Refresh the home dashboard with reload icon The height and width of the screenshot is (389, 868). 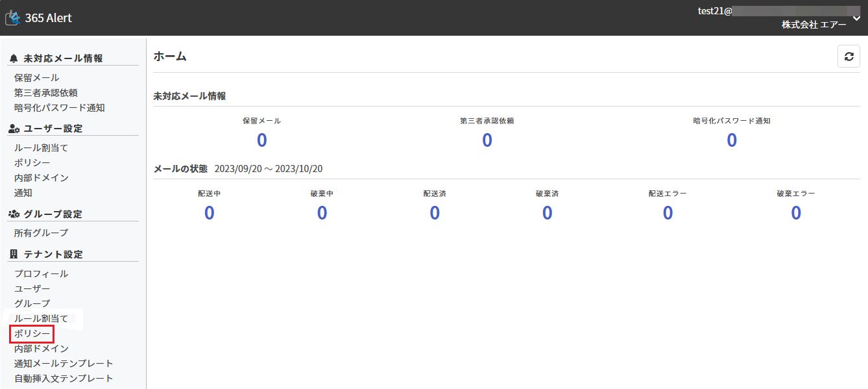click(x=849, y=56)
